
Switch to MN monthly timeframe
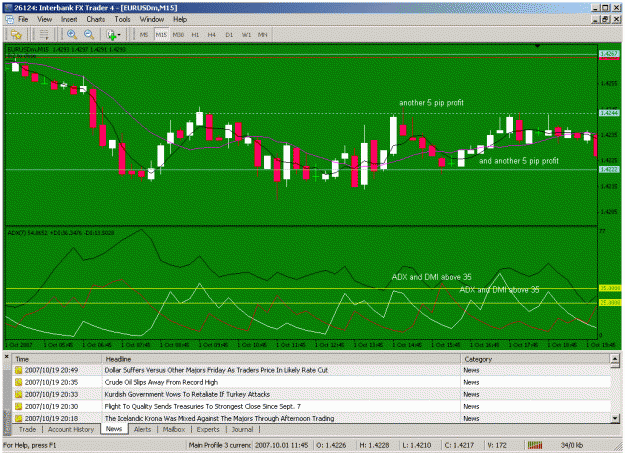click(x=262, y=35)
